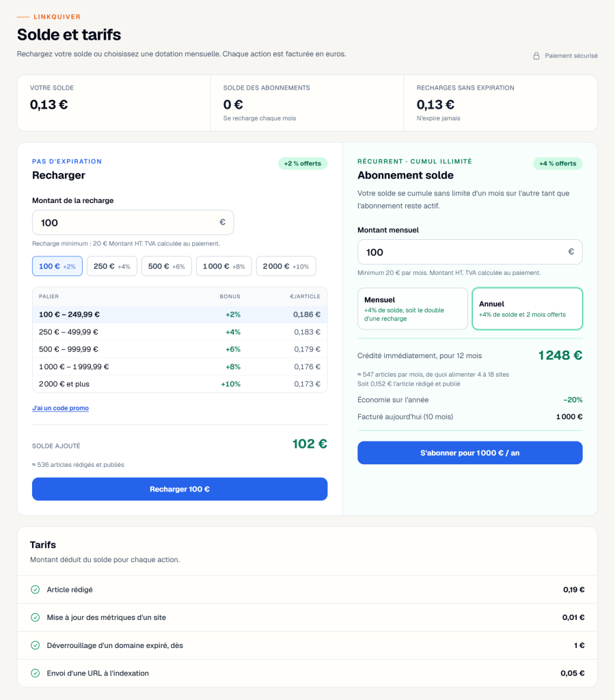Click the indexation price 0,05 €
Screen dimensions: 615x700
point(573,673)
